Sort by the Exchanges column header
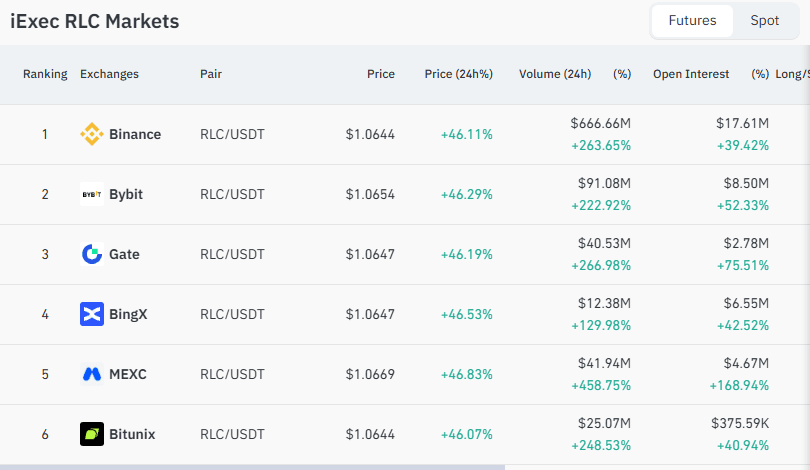 point(109,74)
